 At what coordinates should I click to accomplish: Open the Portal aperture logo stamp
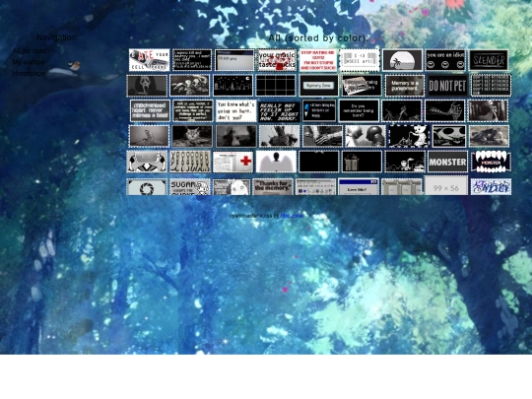click(x=147, y=187)
